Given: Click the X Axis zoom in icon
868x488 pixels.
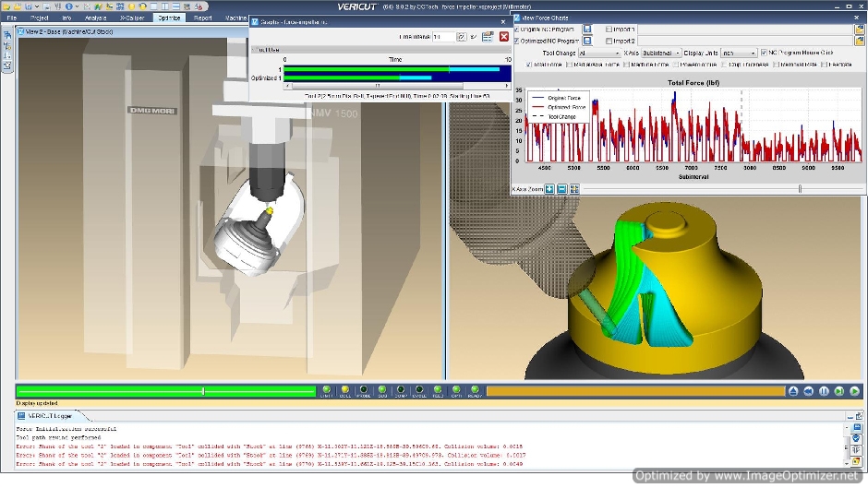Looking at the screenshot, I should click(x=549, y=189).
